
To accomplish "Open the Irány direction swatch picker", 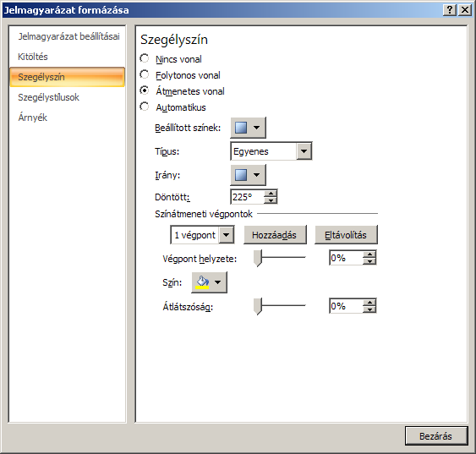I will coord(248,175).
